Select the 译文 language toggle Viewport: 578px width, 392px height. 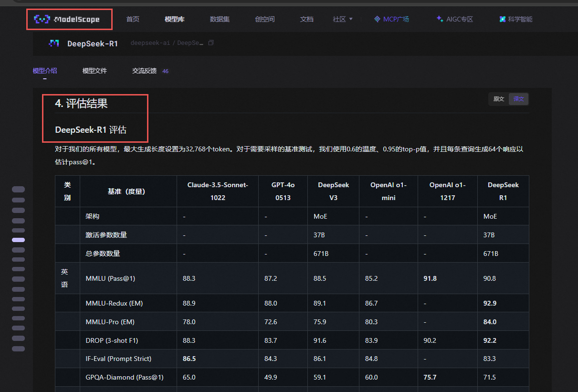click(518, 99)
